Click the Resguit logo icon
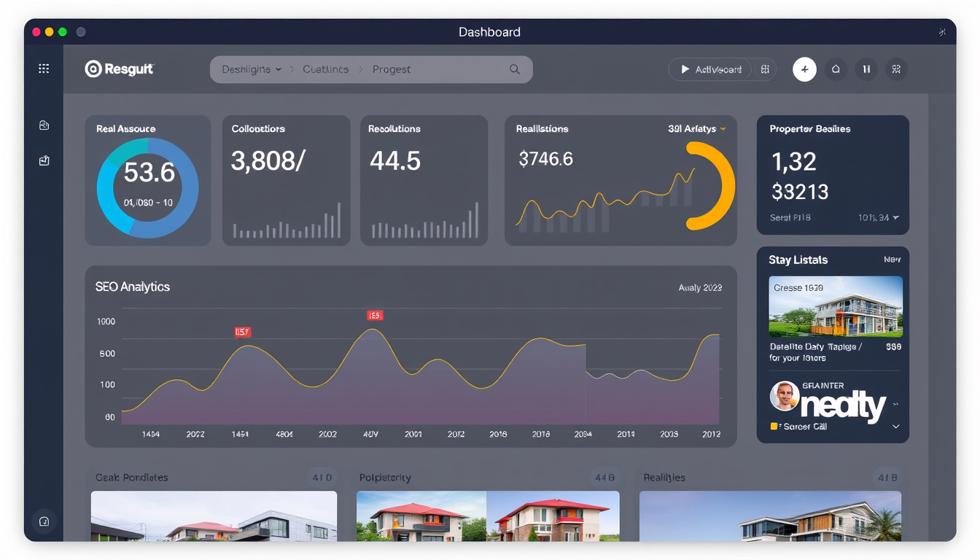The height and width of the screenshot is (560, 980). point(93,68)
